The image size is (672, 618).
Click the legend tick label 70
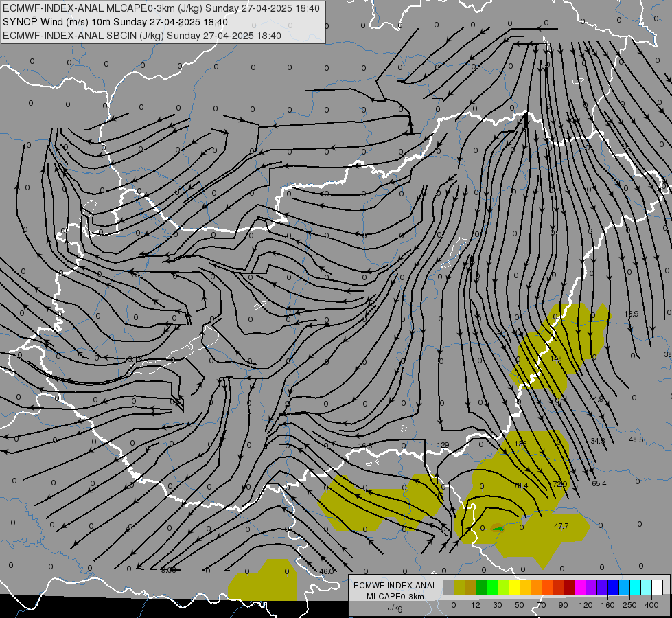point(542,605)
